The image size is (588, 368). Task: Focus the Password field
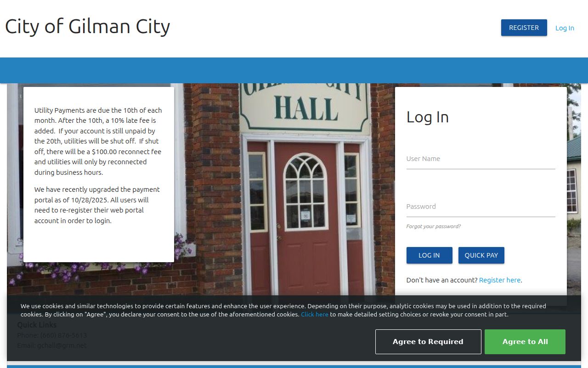pos(481,207)
